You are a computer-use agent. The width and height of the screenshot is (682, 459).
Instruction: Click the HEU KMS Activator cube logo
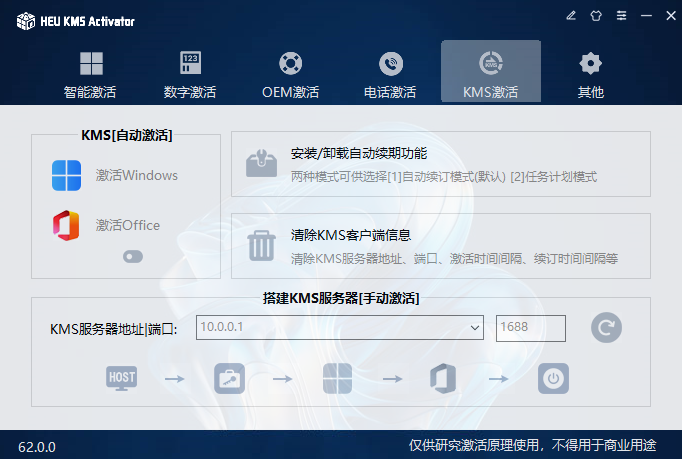point(26,21)
